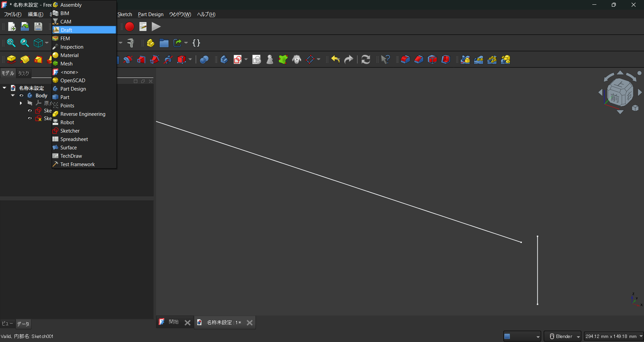Click the blue Create Group folder icon
Screen dimensions: 644x342
click(x=164, y=43)
